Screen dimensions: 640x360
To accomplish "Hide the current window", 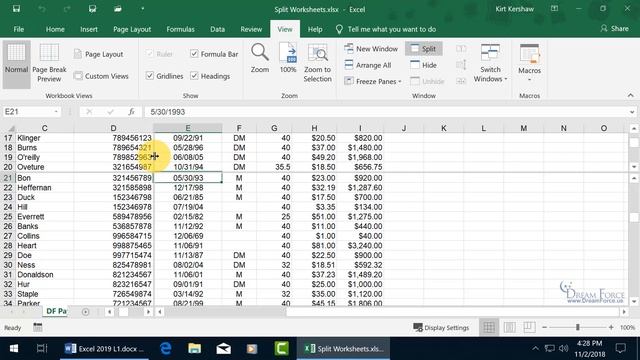I will click(423, 65).
